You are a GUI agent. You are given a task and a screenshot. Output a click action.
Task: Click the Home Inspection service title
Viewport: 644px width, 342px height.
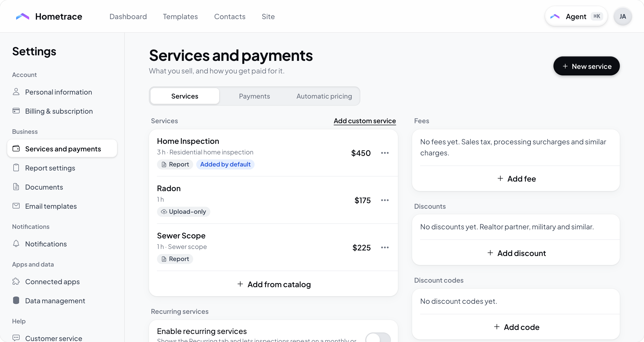188,141
